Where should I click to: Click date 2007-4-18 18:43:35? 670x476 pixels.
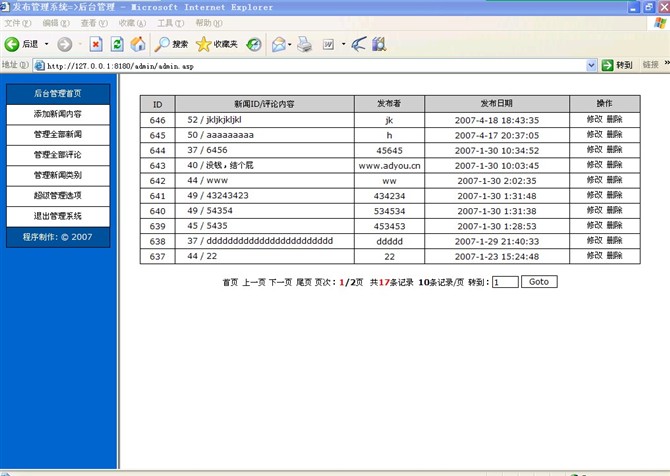497,120
